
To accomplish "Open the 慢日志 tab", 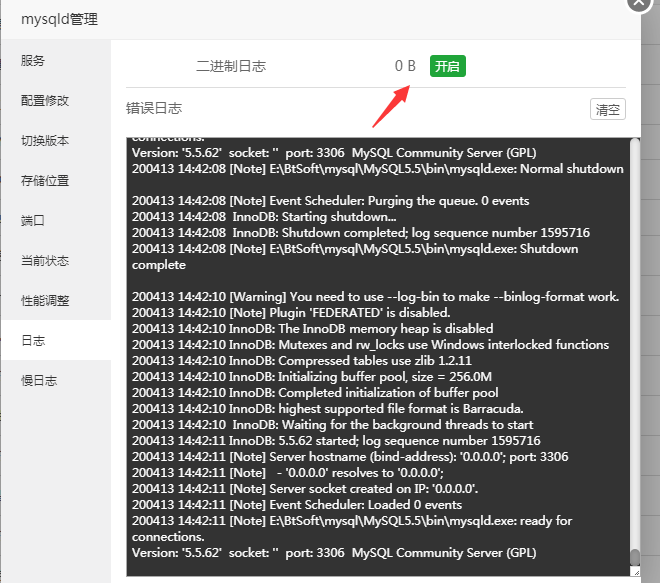I will coord(40,381).
